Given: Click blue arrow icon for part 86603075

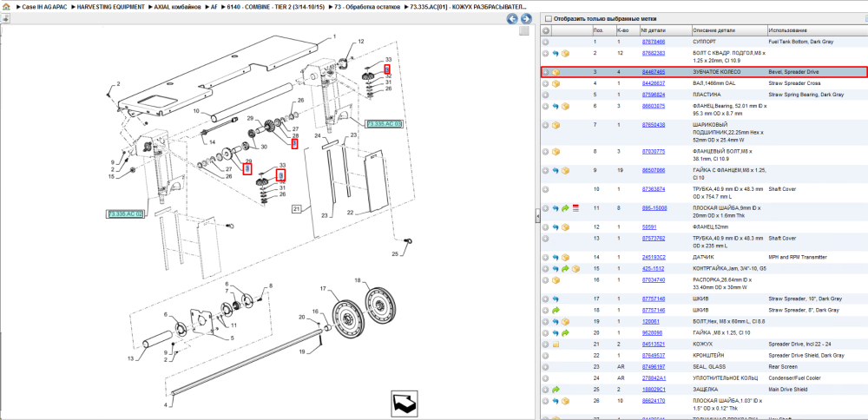Looking at the screenshot, I should point(556,106).
